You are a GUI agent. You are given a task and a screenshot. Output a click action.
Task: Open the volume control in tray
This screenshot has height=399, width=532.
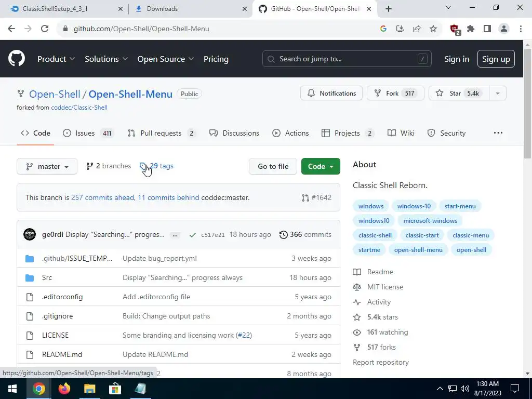pyautogui.click(x=465, y=389)
